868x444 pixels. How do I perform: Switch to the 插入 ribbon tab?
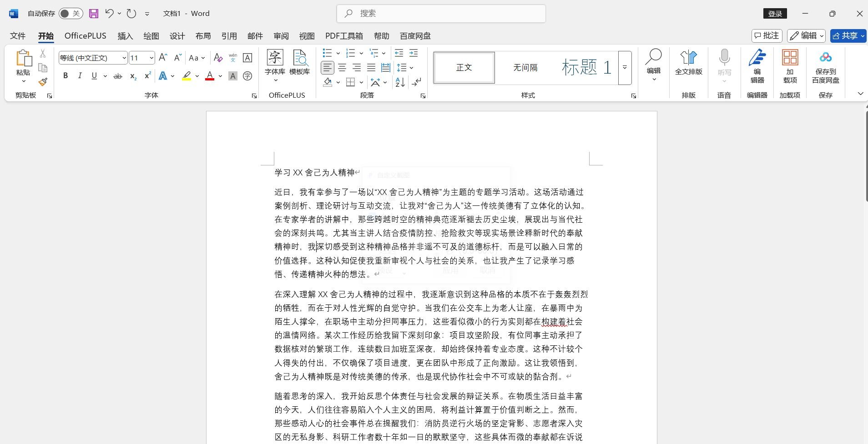click(x=125, y=35)
